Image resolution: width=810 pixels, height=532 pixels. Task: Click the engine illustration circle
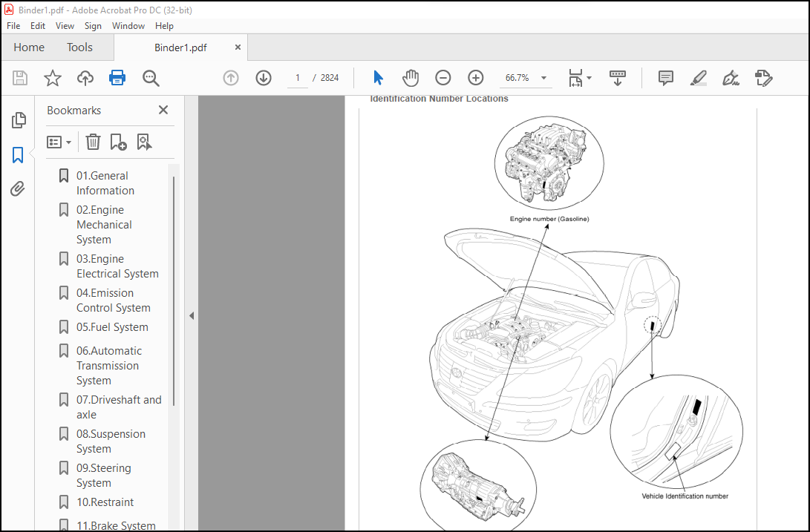click(549, 162)
